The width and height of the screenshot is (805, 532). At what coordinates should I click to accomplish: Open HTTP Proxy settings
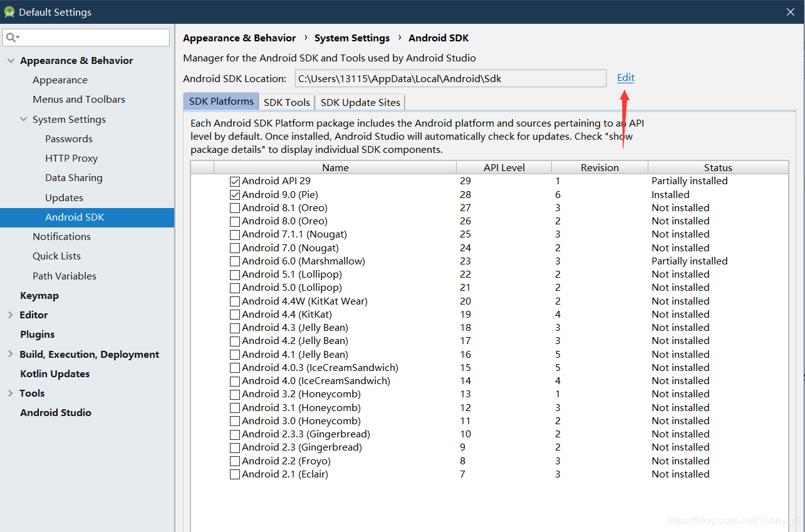[x=71, y=159]
